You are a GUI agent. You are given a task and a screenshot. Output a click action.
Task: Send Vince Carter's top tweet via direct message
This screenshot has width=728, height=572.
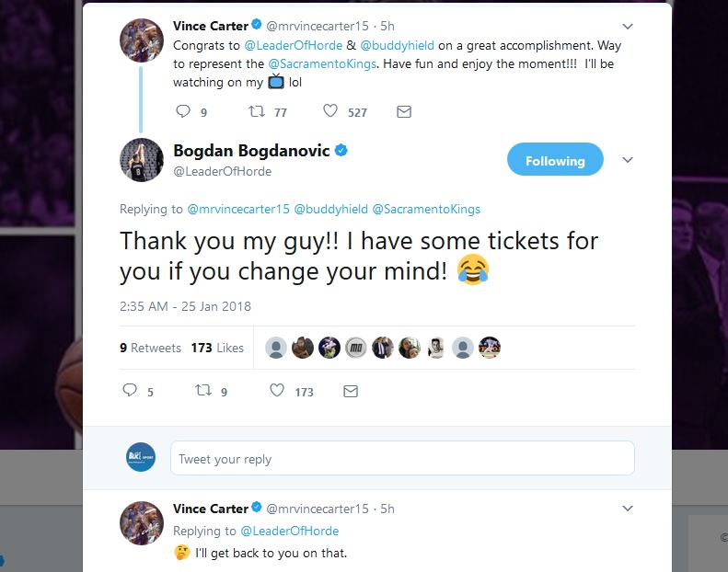403,111
